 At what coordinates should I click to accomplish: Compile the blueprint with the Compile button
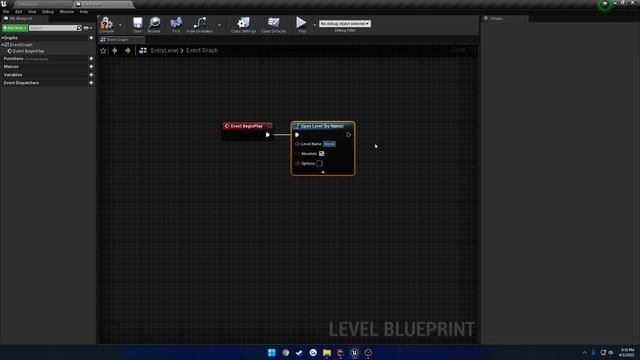107,24
